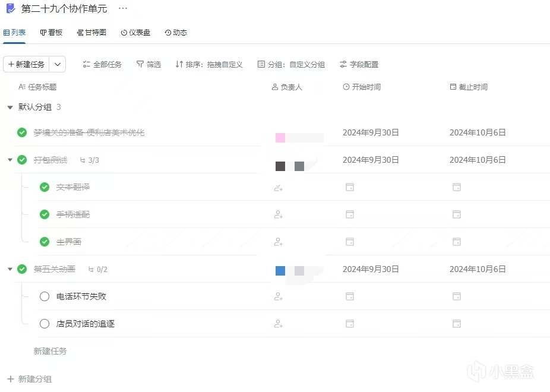This screenshot has height=392, width=550.
Task: Click the assign-person icon for 电话环节失败
Action: pyautogui.click(x=278, y=296)
